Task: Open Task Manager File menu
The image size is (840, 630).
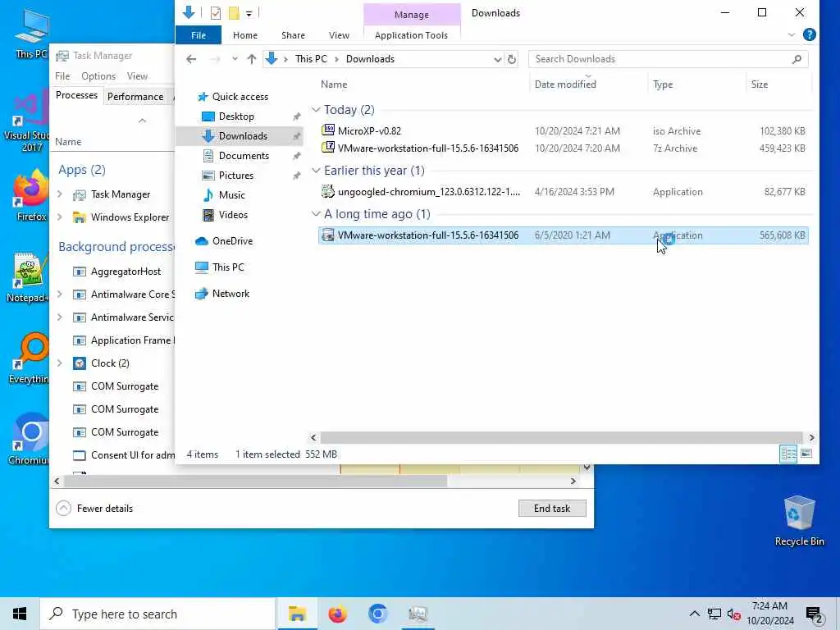Action: tap(62, 76)
